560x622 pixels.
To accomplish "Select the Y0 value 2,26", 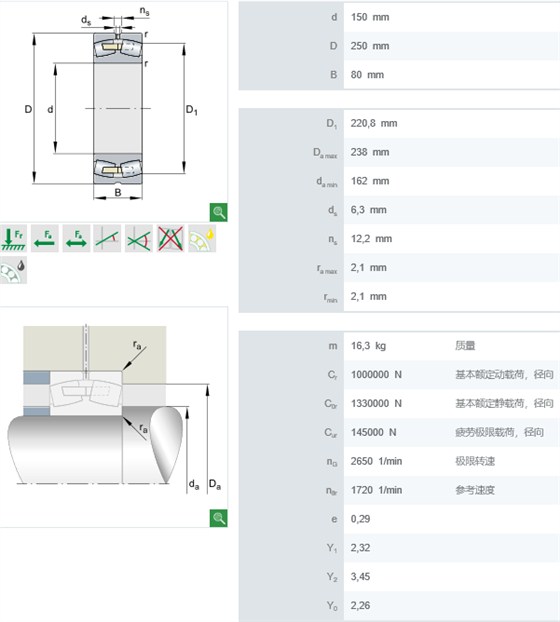I will [x=360, y=606].
